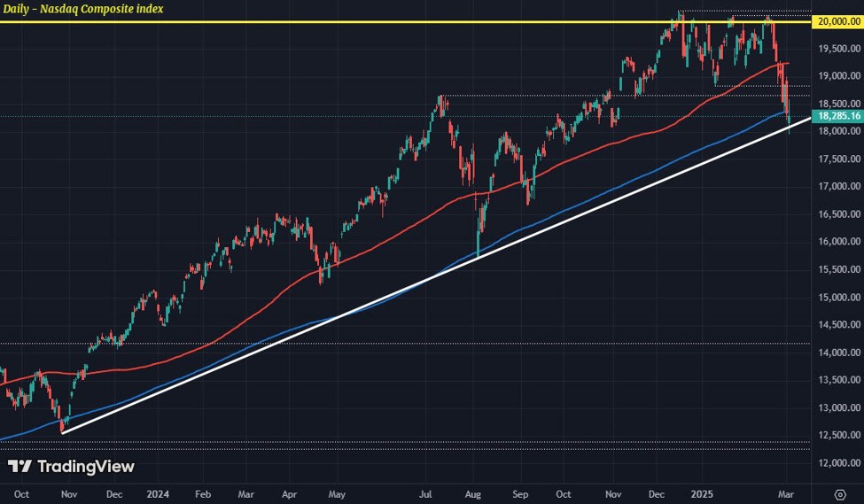Viewport: 864px width, 504px height.
Task: Click the TradingView logo
Action: (71, 466)
